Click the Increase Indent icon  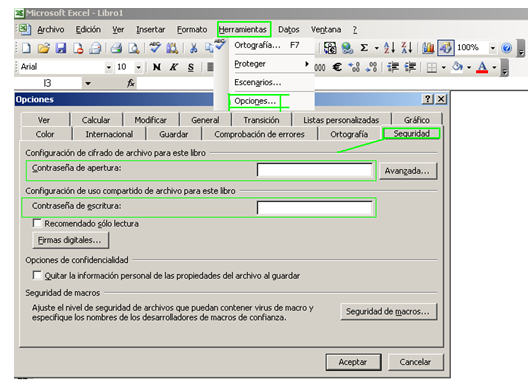(x=410, y=67)
